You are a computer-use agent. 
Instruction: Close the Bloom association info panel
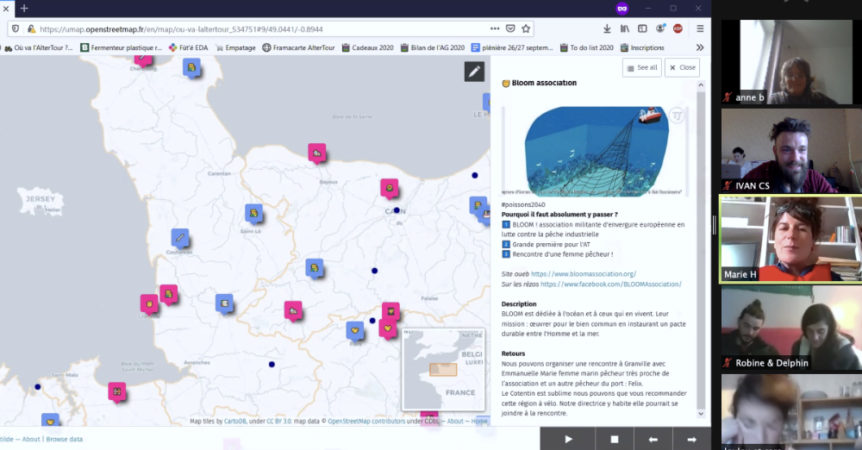(682, 68)
